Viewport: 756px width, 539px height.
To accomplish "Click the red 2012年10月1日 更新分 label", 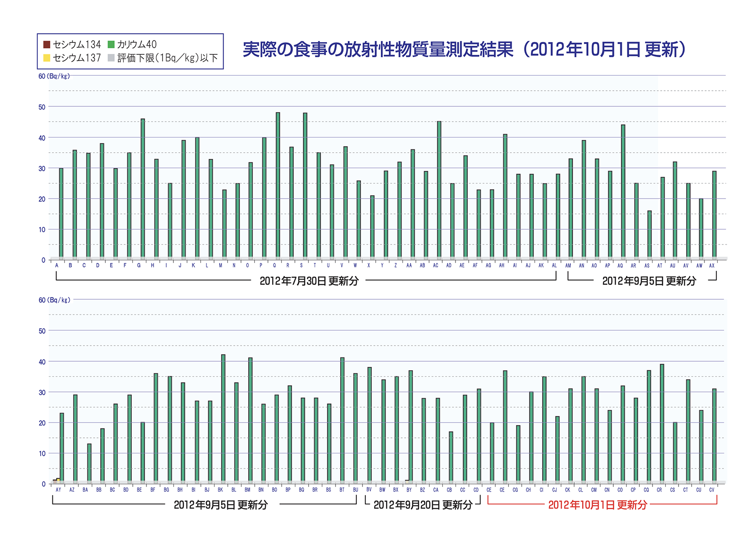I will pos(597,505).
